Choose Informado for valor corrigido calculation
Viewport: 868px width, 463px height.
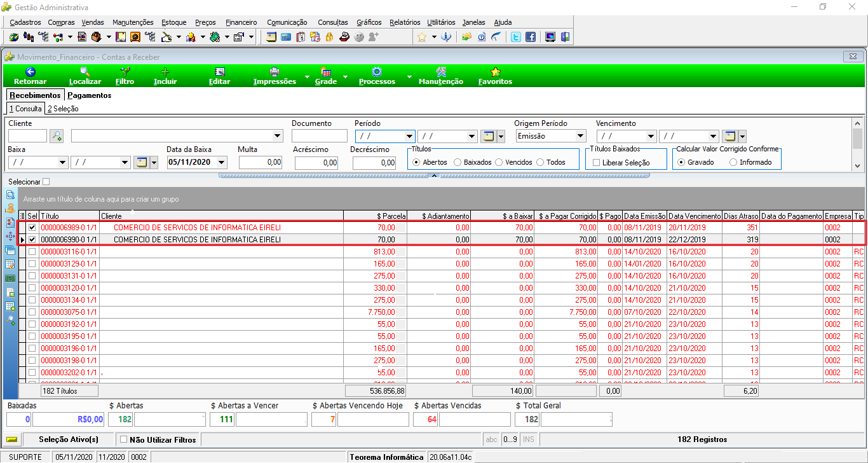coord(733,162)
